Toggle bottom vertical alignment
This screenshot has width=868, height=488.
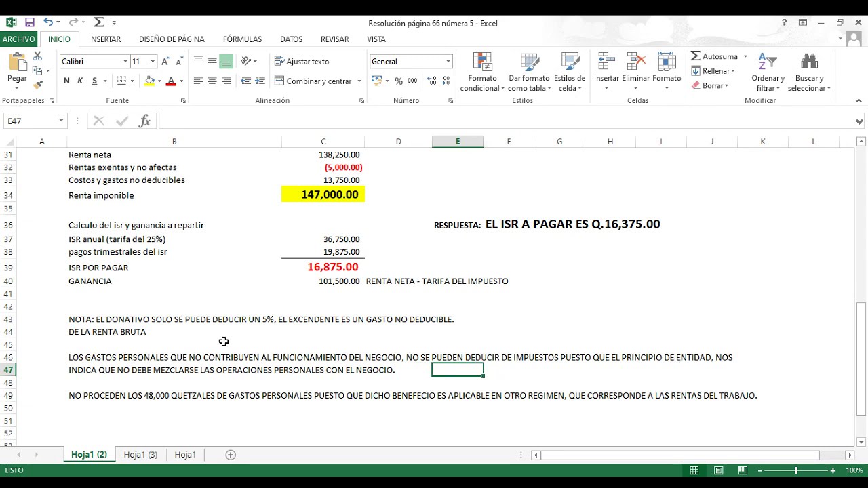pyautogui.click(x=226, y=62)
